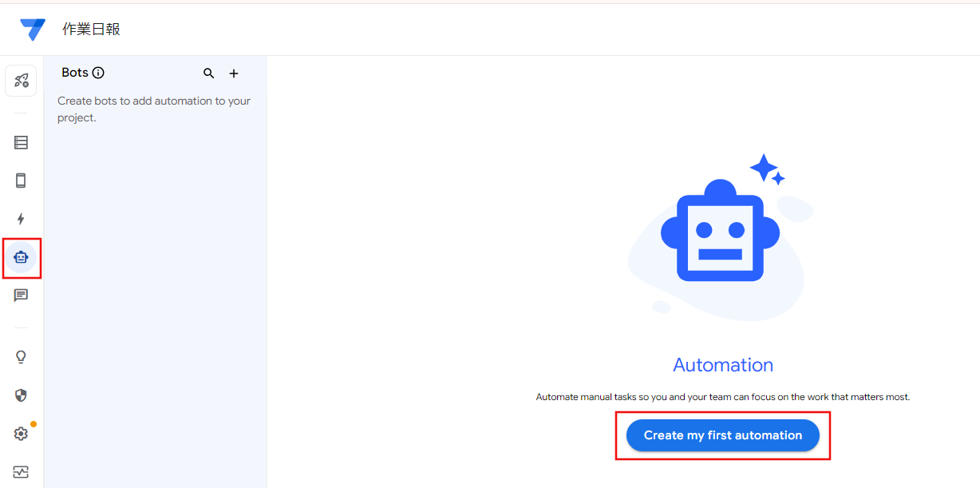Open app Views with the phone icon
Viewport: 980px width, 488px height.
21,181
